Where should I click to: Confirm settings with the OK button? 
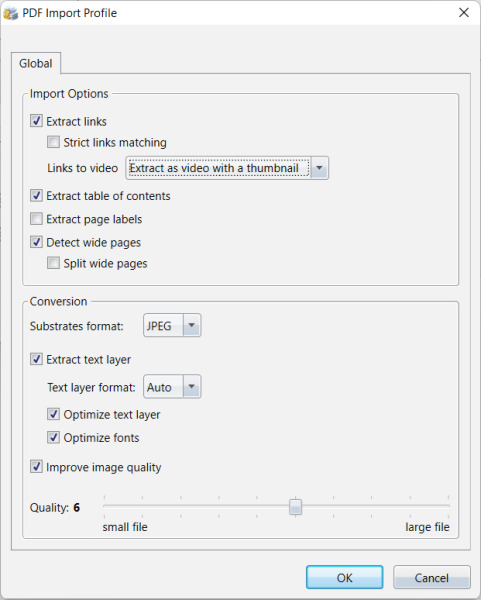tap(344, 577)
